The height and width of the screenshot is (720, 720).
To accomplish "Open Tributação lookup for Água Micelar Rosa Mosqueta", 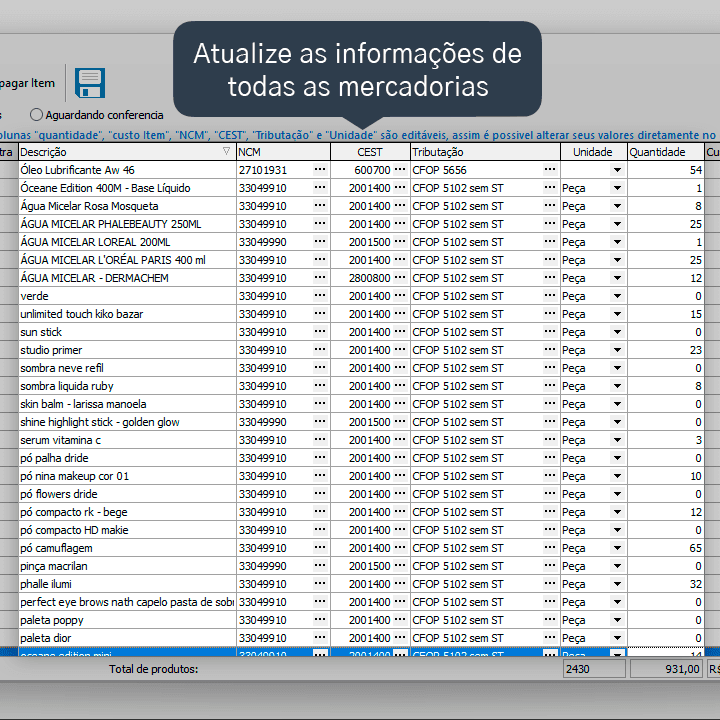I will 550,206.
